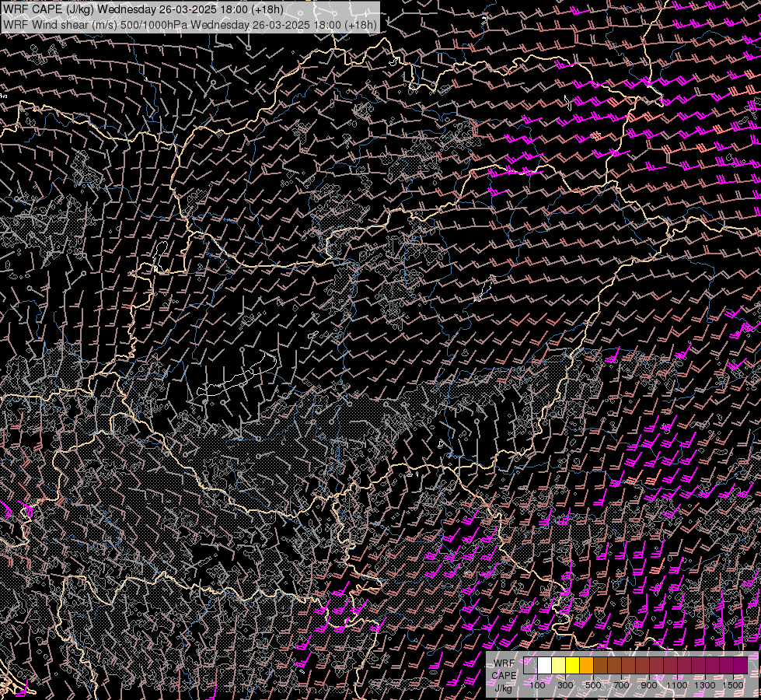Click the legend value '500'
Viewport: 761px width, 700px height.
594,685
